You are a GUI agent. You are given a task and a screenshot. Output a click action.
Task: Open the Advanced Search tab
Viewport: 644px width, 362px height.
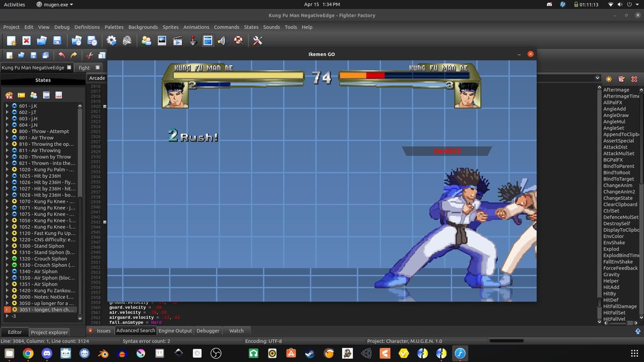pos(135,331)
